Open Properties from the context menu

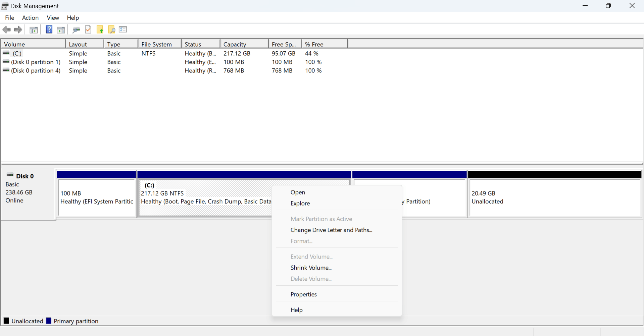pyautogui.click(x=337, y=294)
